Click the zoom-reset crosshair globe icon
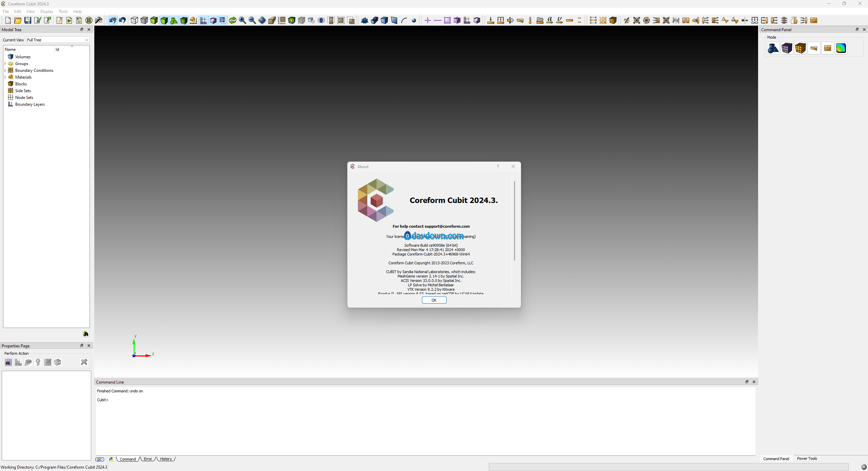This screenshot has height=471, width=868. point(262,20)
